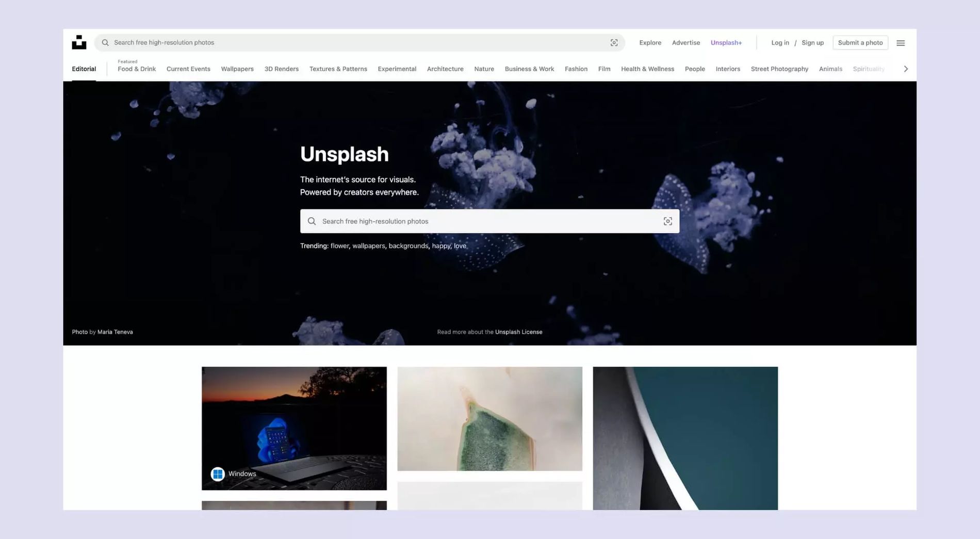Open photographer Maria Teneva's profile
The height and width of the screenshot is (539, 980).
pyautogui.click(x=115, y=332)
